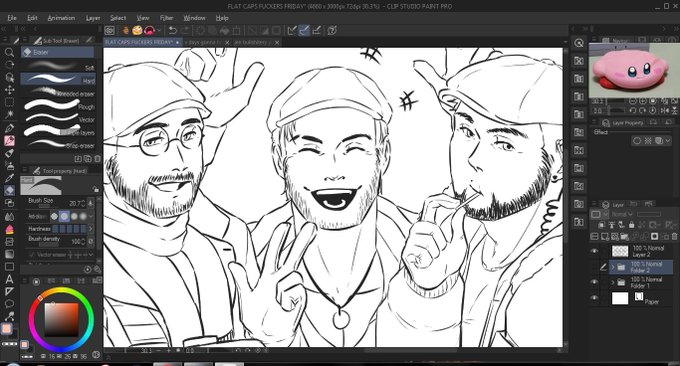
Task: Click the Undo arrow in command bar
Action: (173, 30)
